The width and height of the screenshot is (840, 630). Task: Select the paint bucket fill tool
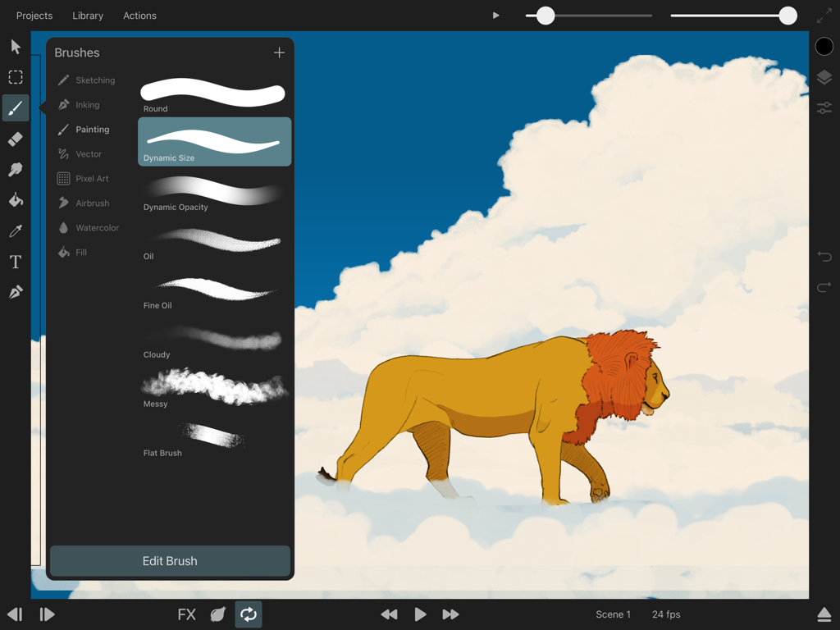point(15,199)
